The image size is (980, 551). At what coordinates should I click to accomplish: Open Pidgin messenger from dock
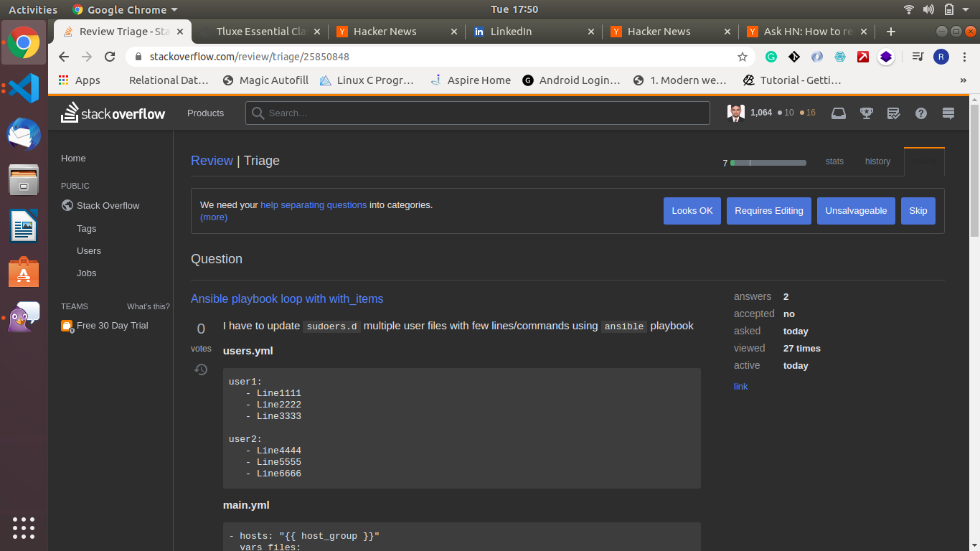tap(24, 318)
